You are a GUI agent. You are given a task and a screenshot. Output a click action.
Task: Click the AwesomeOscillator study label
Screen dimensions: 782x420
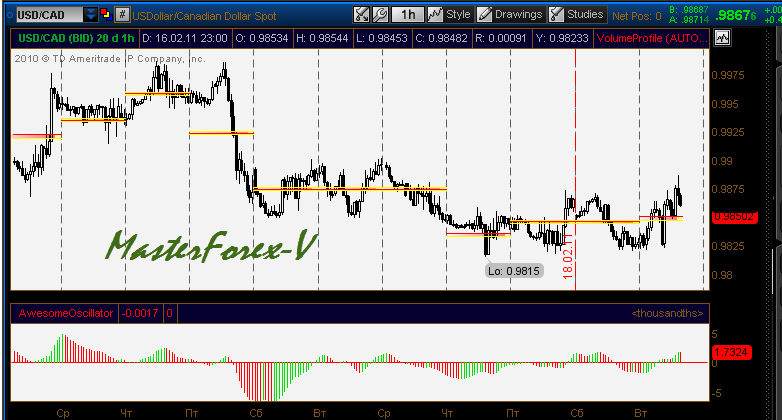point(65,313)
